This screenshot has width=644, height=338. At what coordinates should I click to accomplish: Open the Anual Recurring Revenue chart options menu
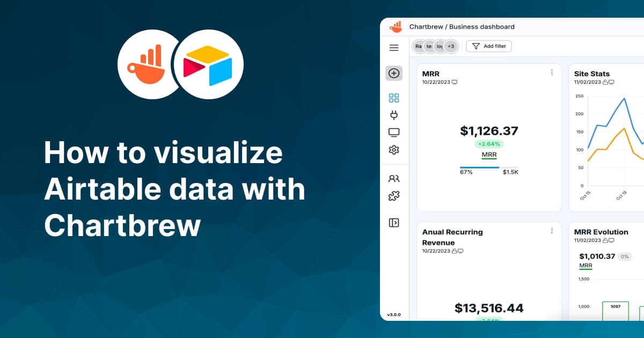tap(552, 230)
